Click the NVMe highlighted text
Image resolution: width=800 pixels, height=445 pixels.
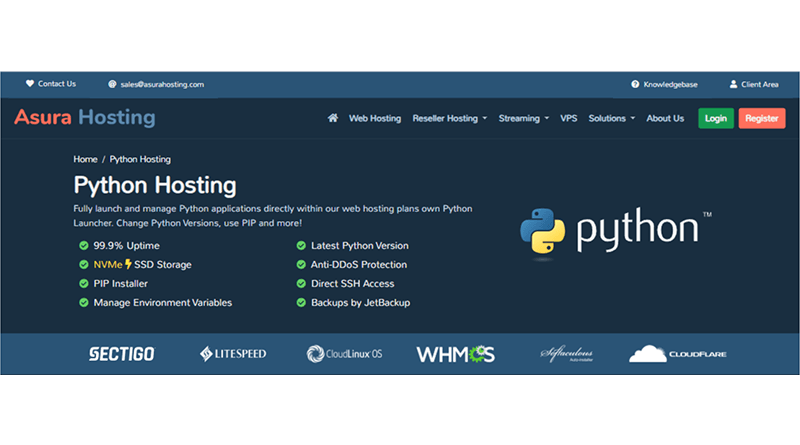(x=108, y=264)
